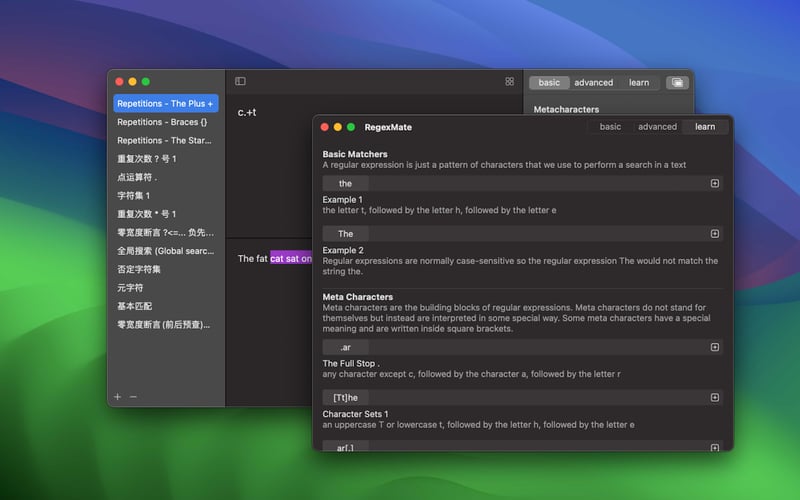Image resolution: width=800 pixels, height=500 pixels.
Task: Click the floating window icon beside learn tab
Action: tap(677, 83)
